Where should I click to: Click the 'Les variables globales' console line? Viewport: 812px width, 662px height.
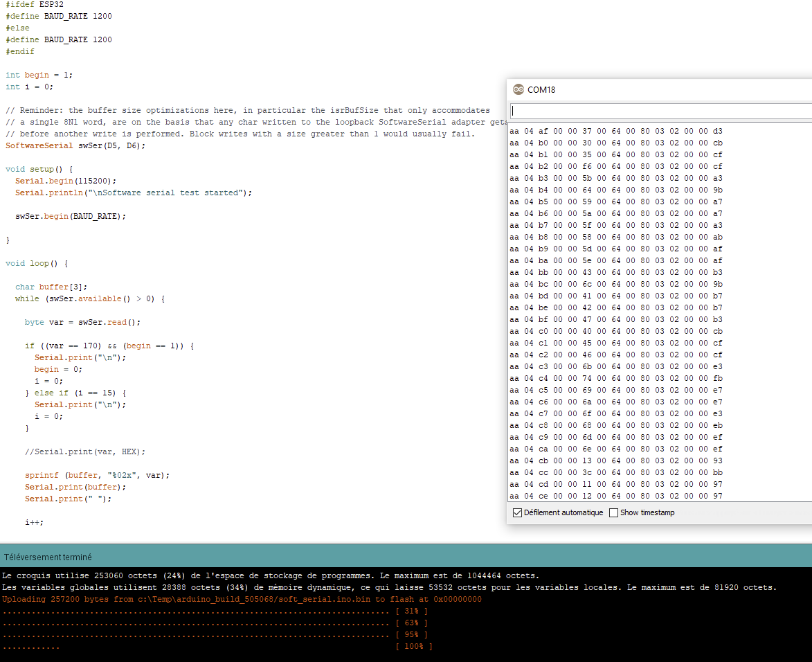(390, 587)
